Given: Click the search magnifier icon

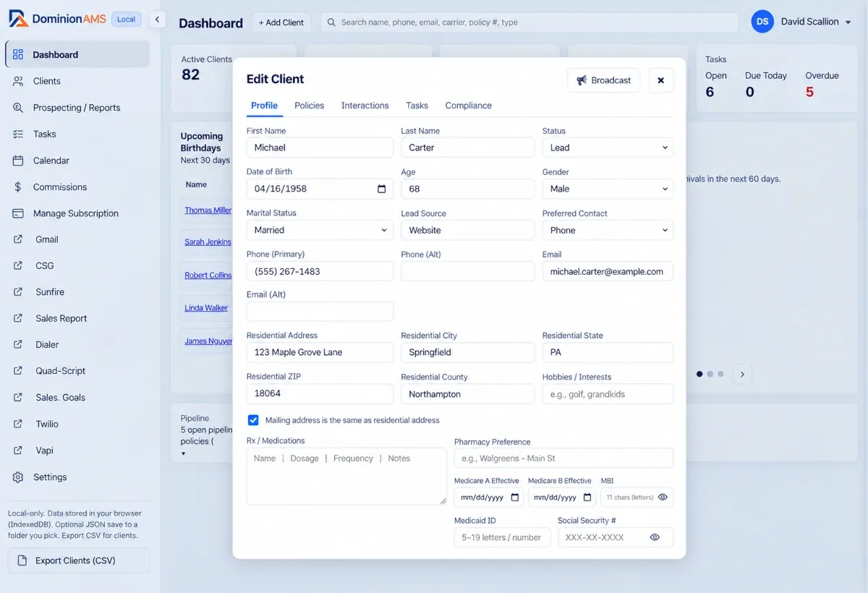Looking at the screenshot, I should click(331, 22).
